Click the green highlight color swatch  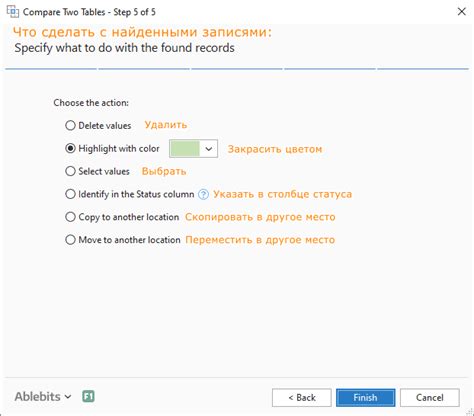pyautogui.click(x=185, y=149)
